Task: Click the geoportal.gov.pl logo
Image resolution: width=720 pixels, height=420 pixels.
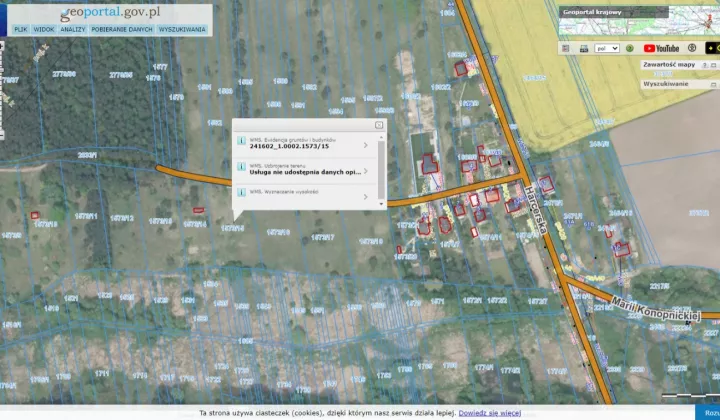Action: coord(110,13)
